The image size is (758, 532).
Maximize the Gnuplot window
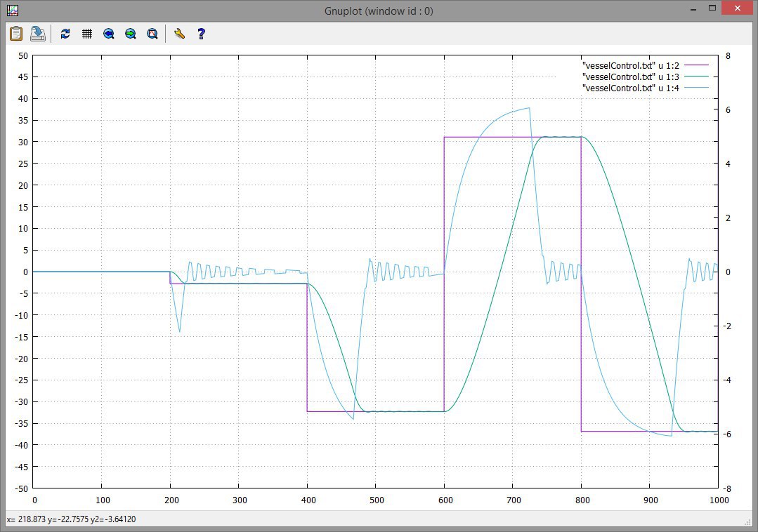coord(712,8)
